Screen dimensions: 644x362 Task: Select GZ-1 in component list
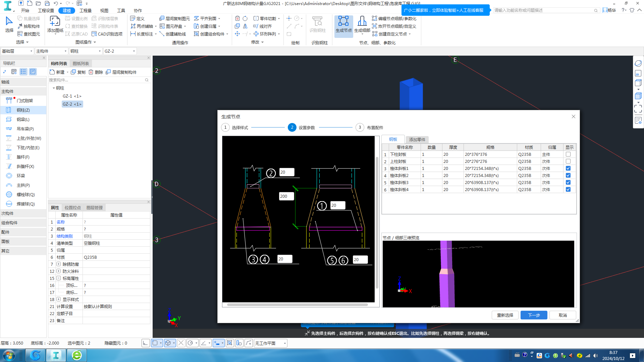[72, 96]
